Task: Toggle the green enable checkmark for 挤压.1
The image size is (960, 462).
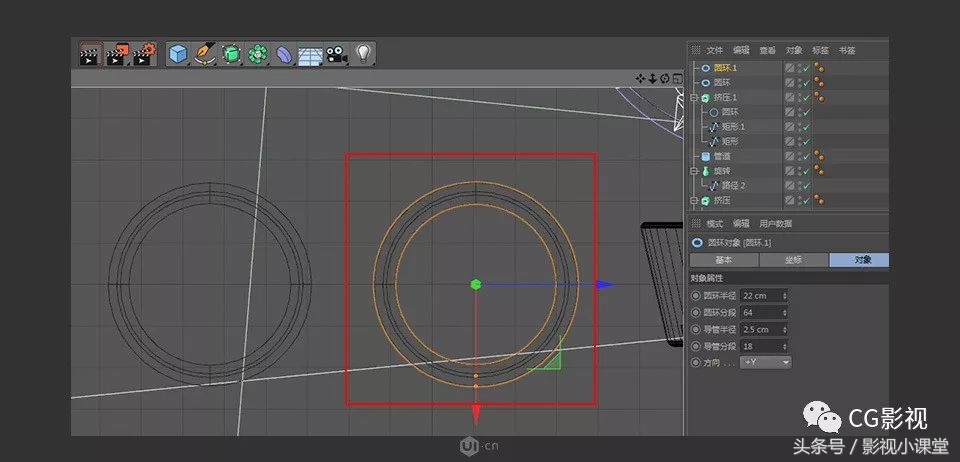Action: pyautogui.click(x=806, y=97)
